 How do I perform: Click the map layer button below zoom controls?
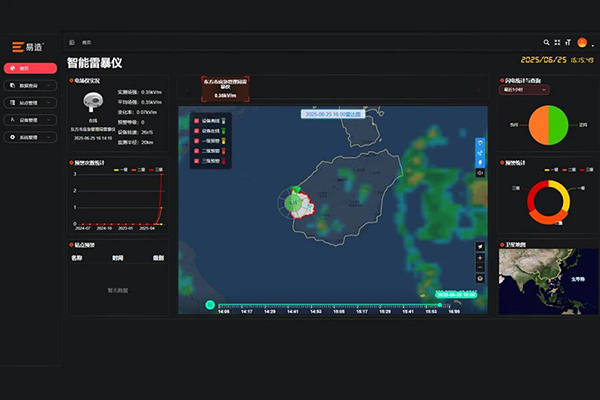(x=480, y=278)
